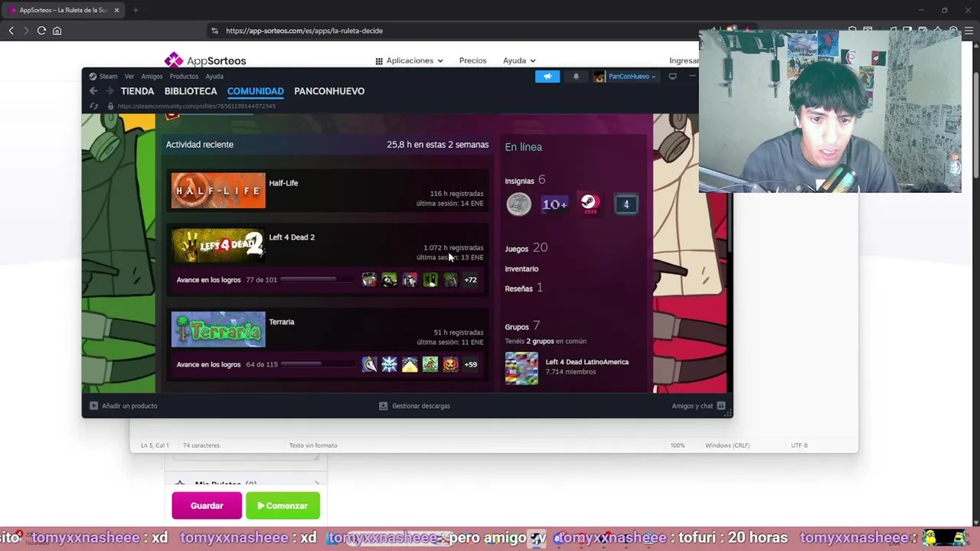
Task: Show +72 more Left 4 Dead 2 achievements
Action: pos(470,280)
